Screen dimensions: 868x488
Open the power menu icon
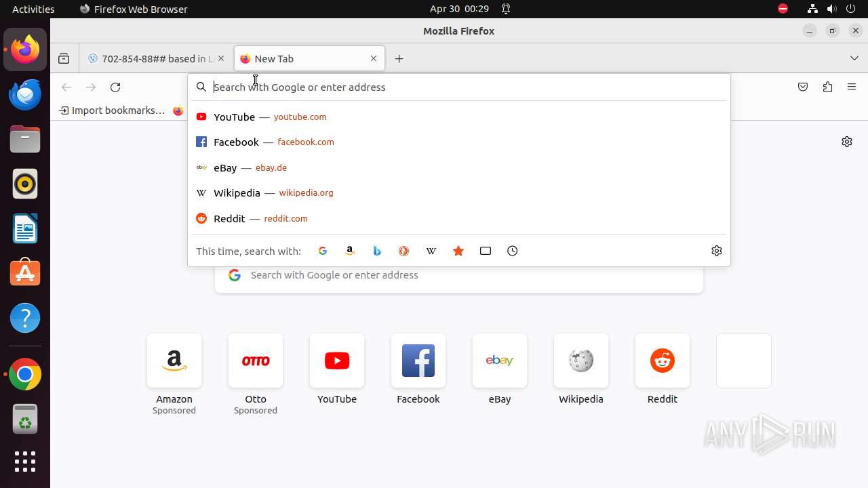pos(851,9)
